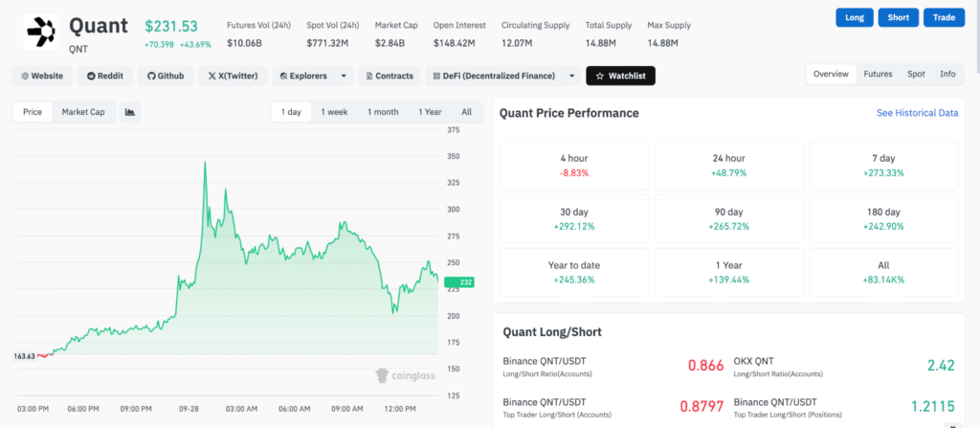The image size is (980, 428).
Task: Click the 1.2115 top trader positions value
Action: [x=932, y=407]
